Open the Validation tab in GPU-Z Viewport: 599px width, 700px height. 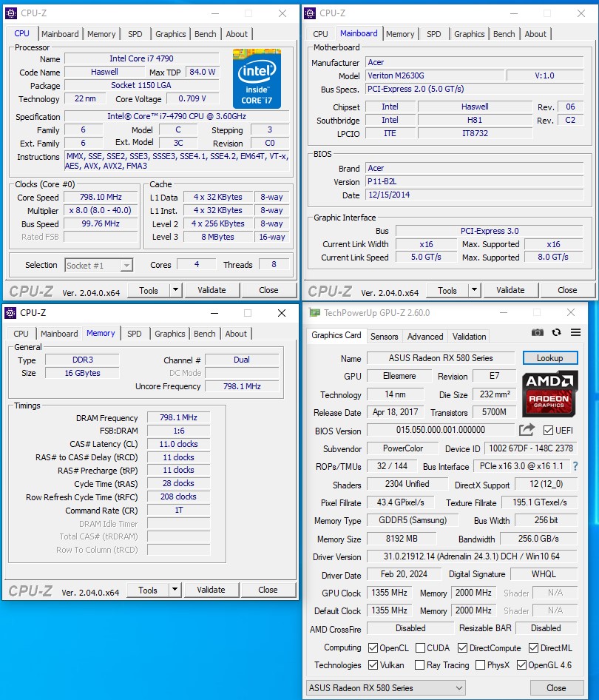click(x=469, y=337)
